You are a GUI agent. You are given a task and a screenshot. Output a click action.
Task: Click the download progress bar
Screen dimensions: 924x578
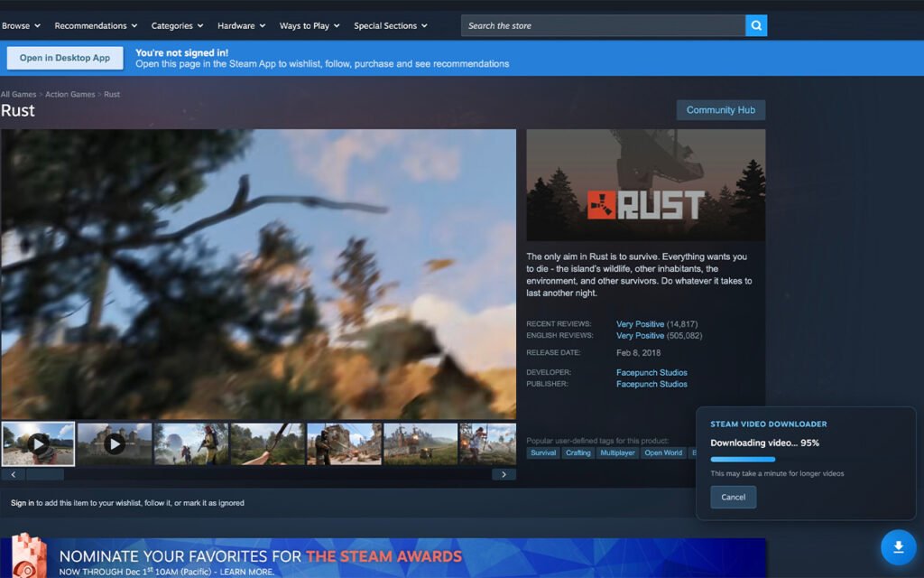coord(744,460)
